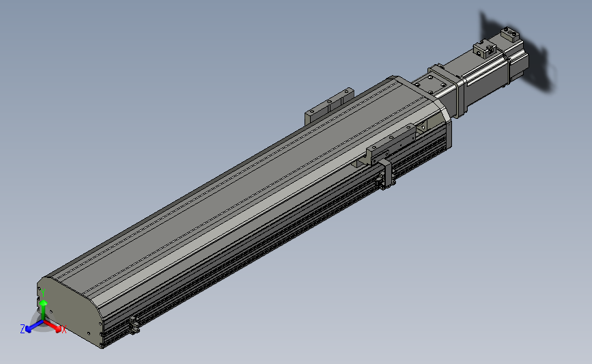
Task: Click the blue Z axis of the triad
Action: point(35,326)
